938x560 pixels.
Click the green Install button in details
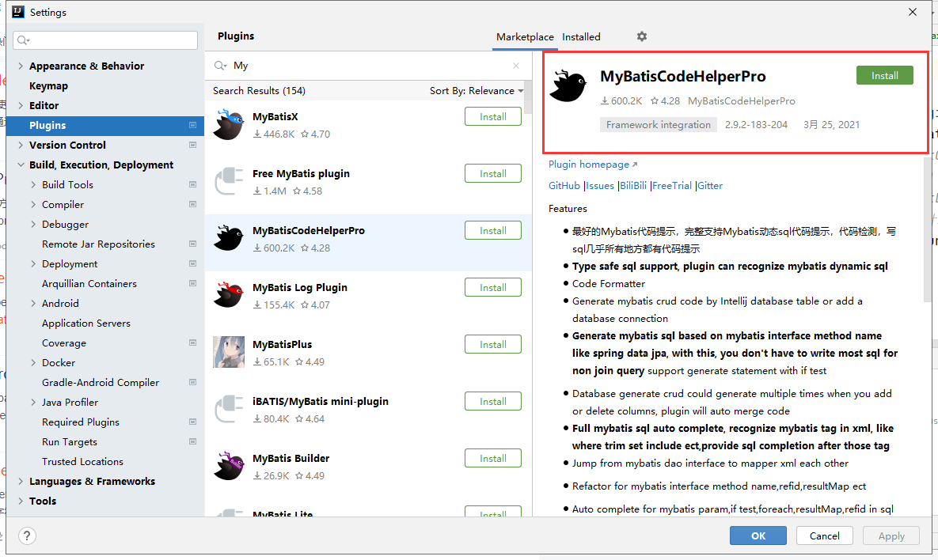pos(885,75)
